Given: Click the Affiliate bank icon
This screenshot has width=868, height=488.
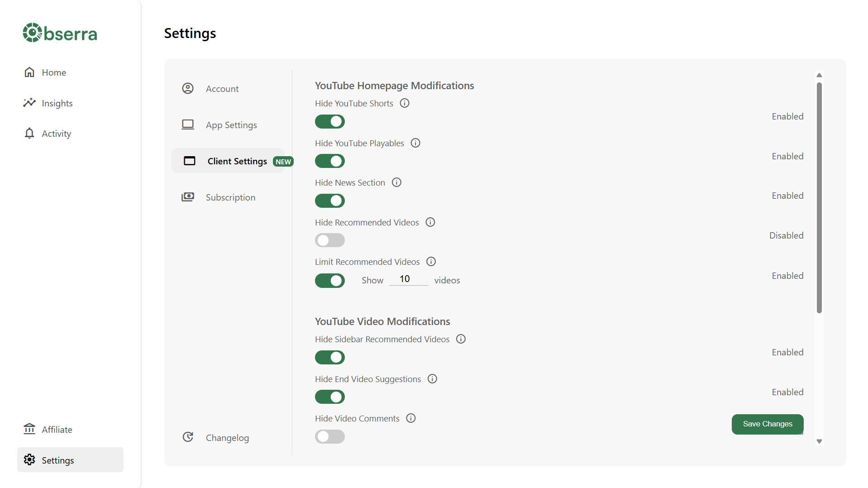Looking at the screenshot, I should click(x=29, y=429).
